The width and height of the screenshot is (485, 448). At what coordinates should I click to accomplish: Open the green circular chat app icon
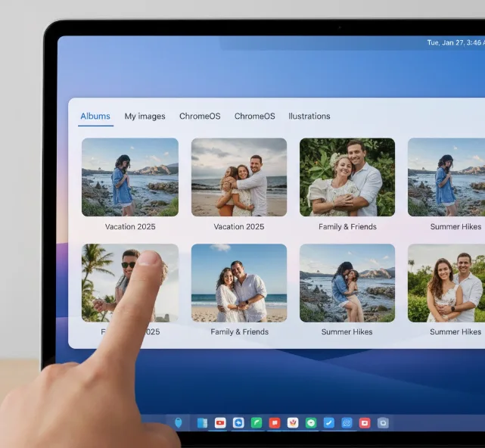[x=311, y=423]
